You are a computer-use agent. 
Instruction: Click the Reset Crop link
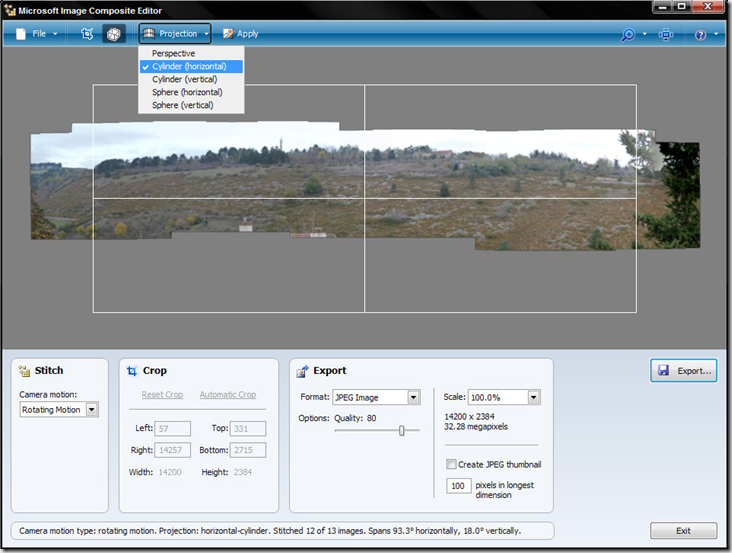tap(162, 394)
